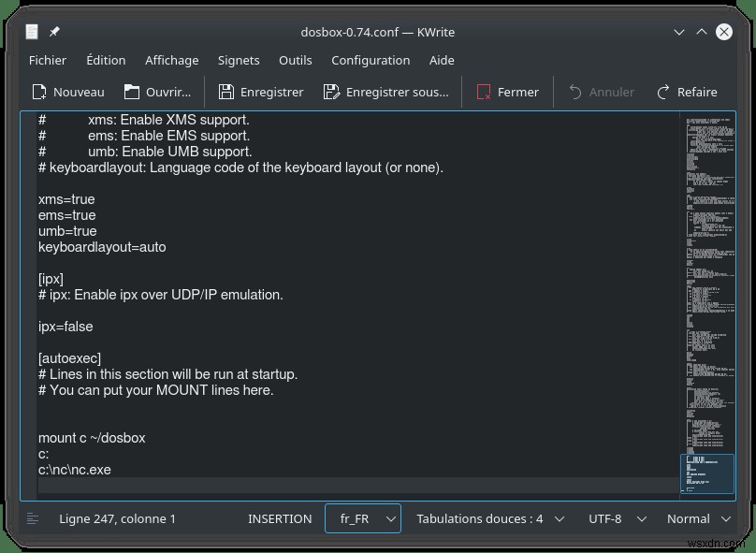The image size is (756, 553).
Task: Toggle the keep-above pin in the title bar
Action: coord(53,31)
